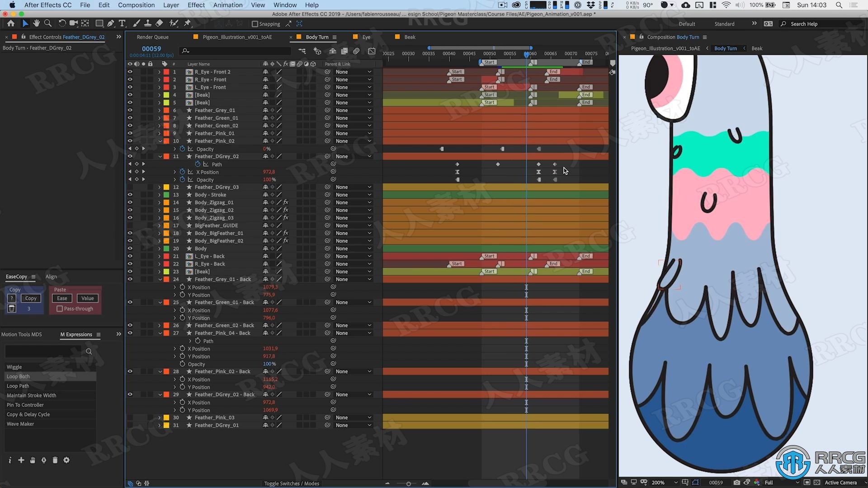
Task: Select the Eraser tool
Action: (159, 23)
